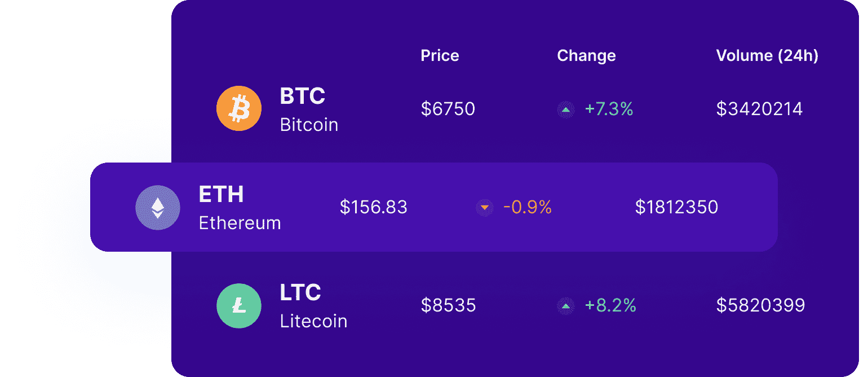The image size is (868, 377).
Task: Click Ethereum's -0.9% change value
Action: (528, 208)
